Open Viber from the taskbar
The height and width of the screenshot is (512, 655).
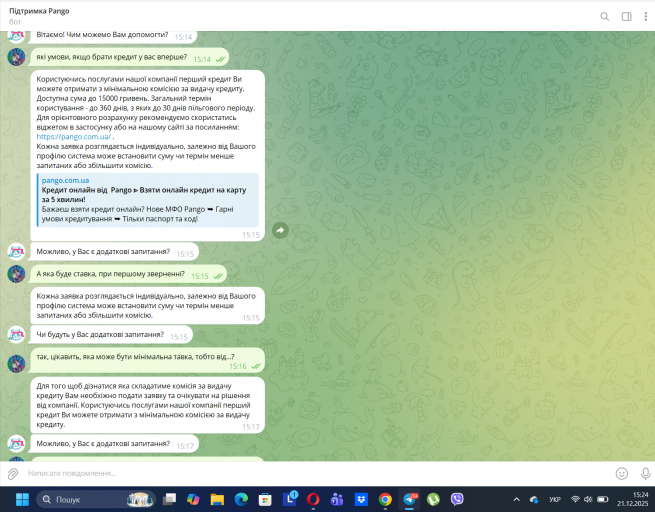tap(457, 499)
